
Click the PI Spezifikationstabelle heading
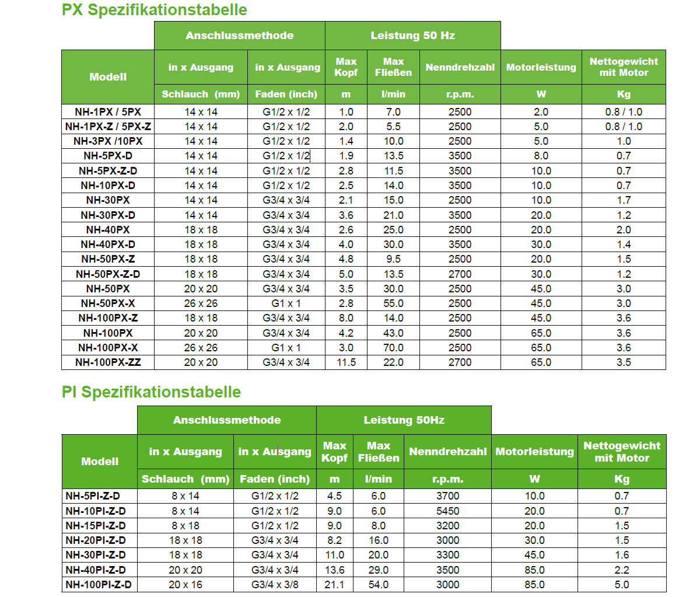[x=151, y=392]
